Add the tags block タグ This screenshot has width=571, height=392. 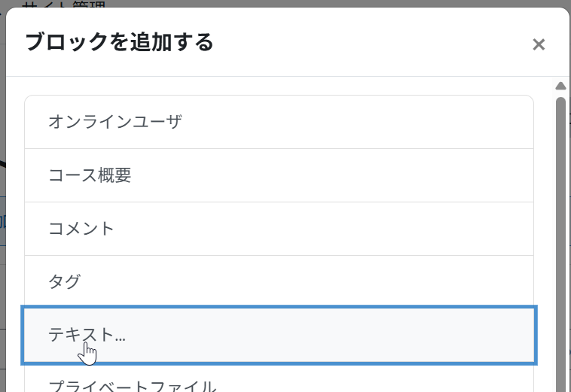279,282
